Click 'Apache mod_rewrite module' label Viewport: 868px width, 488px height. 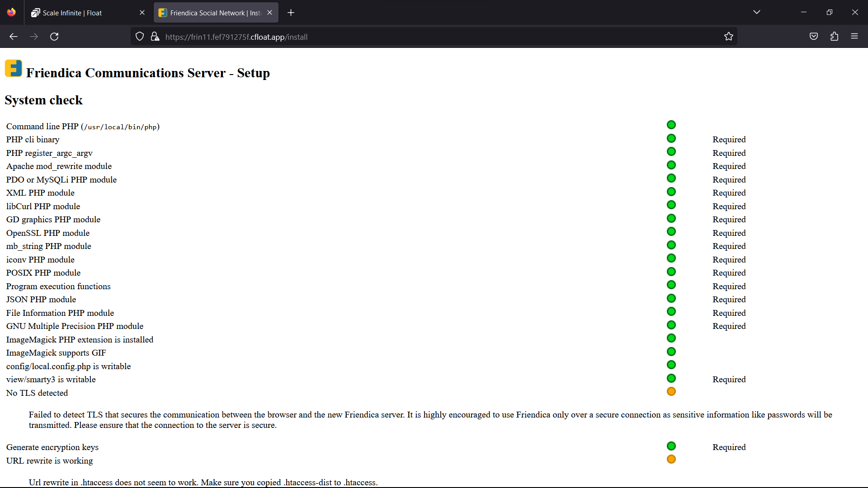click(x=59, y=166)
